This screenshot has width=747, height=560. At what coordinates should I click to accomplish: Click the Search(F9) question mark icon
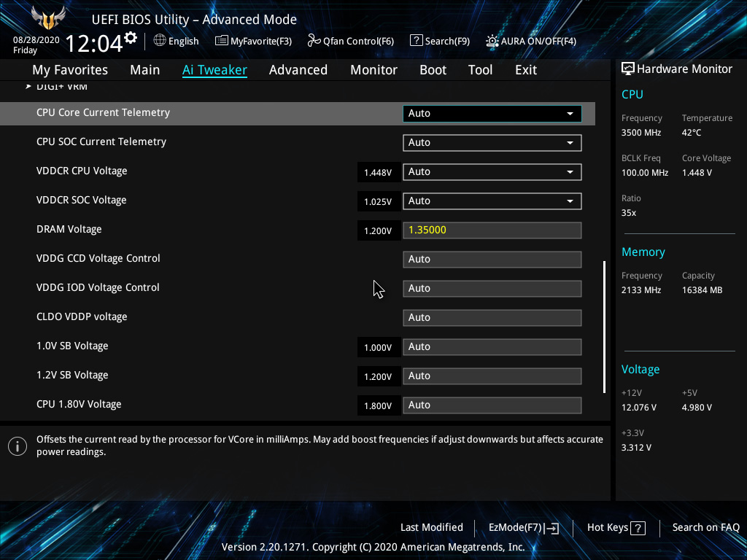coord(416,41)
